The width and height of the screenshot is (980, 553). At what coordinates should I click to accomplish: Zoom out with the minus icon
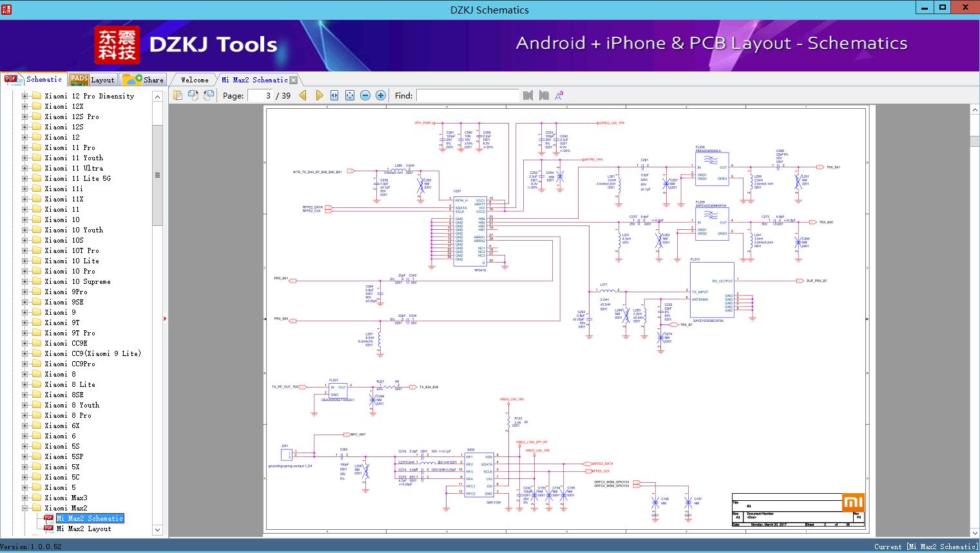365,95
